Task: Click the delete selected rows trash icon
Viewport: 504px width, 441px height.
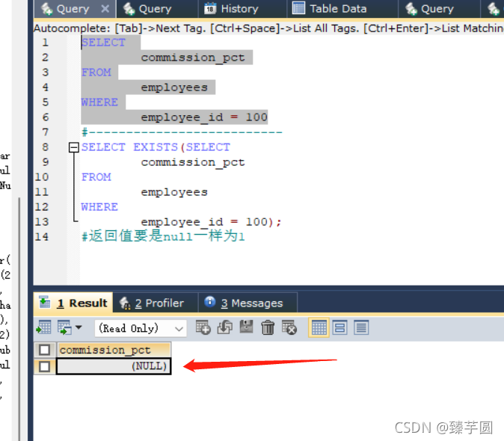Action: (x=268, y=327)
